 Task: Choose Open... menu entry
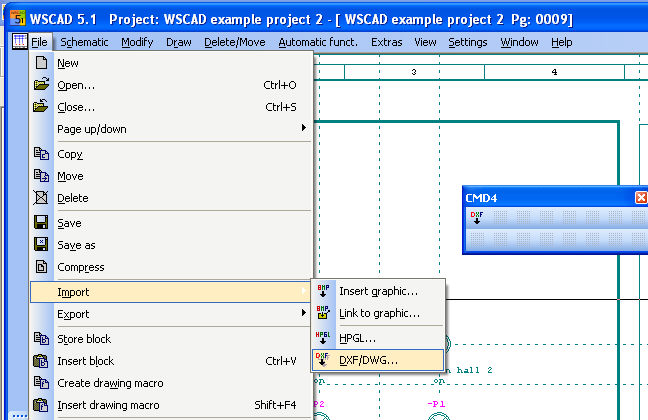coord(171,85)
